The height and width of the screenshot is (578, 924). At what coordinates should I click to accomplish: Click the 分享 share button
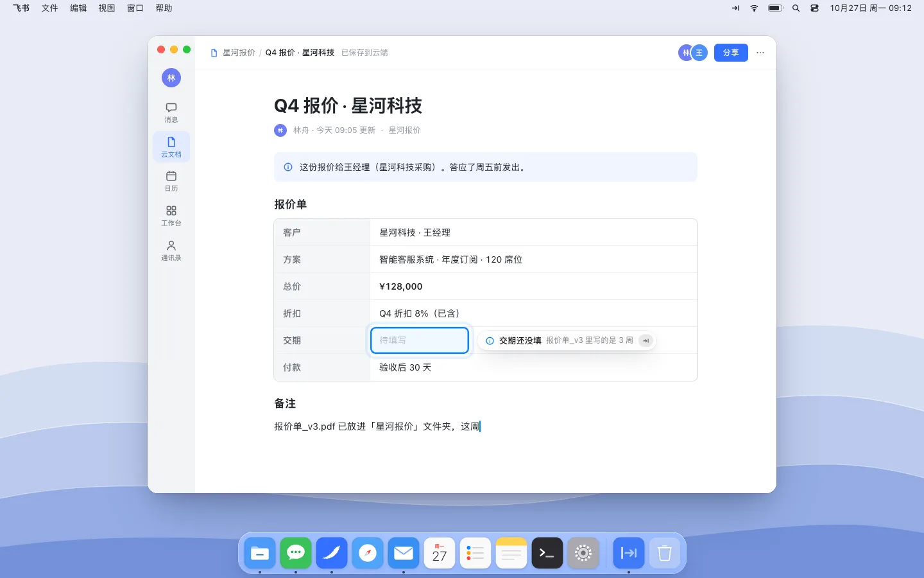[731, 53]
